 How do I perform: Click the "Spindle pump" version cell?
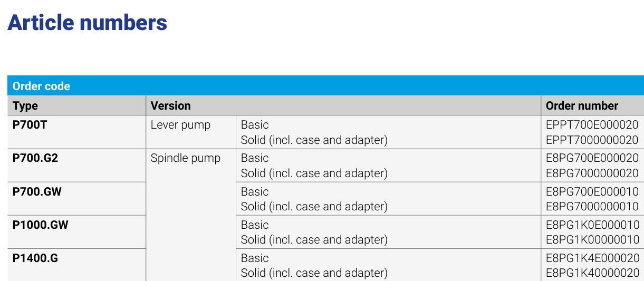coord(185,158)
